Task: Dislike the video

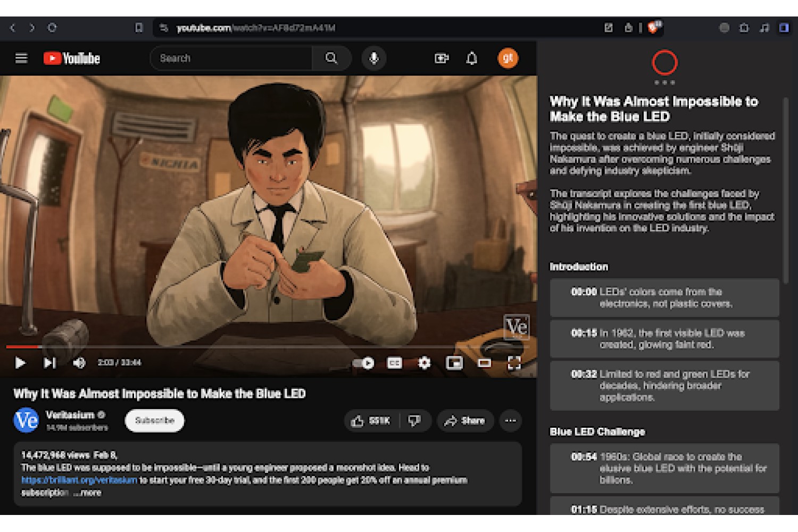Action: 414,421
